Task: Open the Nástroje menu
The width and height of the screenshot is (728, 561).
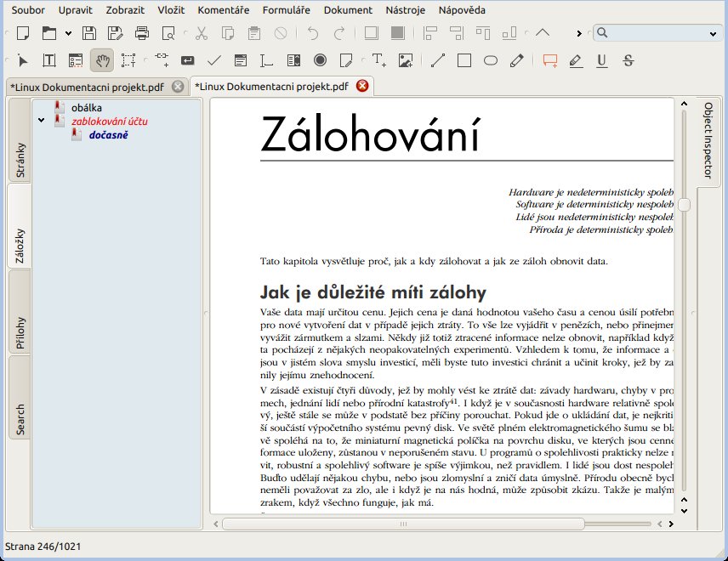Action: pyautogui.click(x=406, y=9)
